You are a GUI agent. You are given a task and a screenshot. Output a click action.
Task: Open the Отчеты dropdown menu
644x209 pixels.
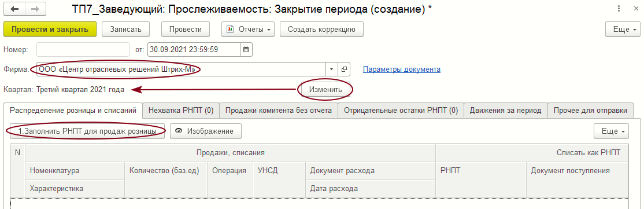coord(248,29)
